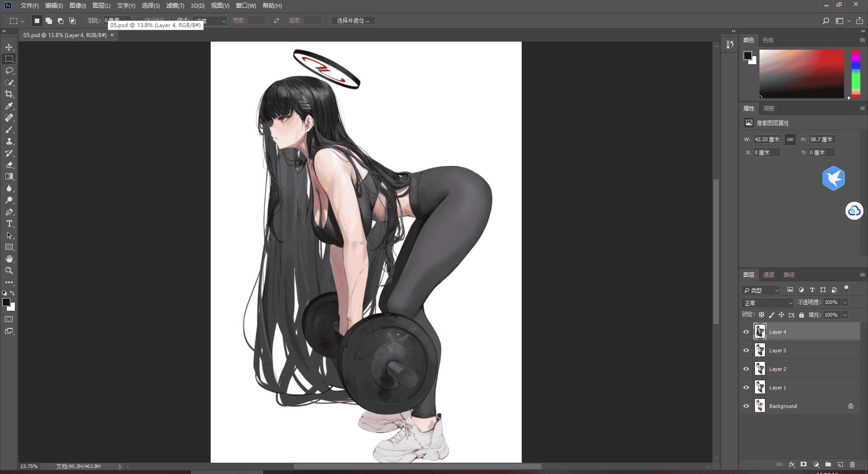Pick a color in the color field
This screenshot has width=868, height=474.
(802, 74)
